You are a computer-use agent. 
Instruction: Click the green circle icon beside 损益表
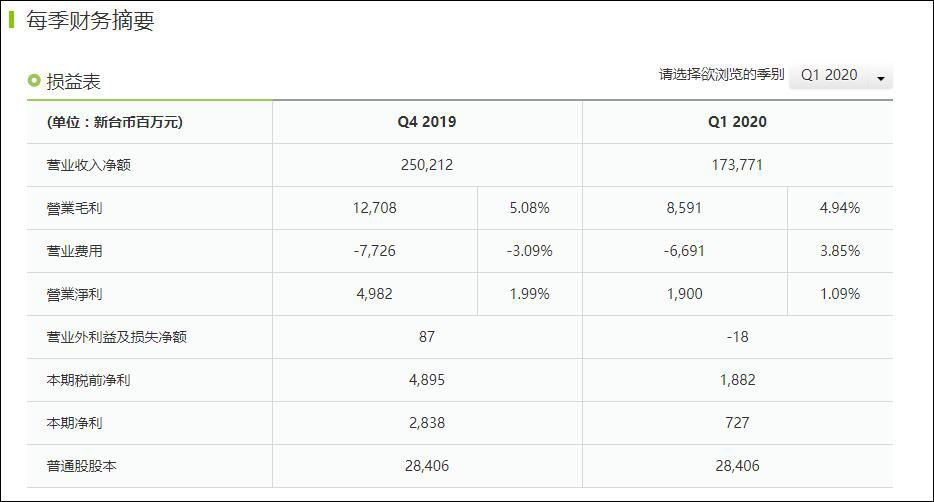[x=34, y=81]
